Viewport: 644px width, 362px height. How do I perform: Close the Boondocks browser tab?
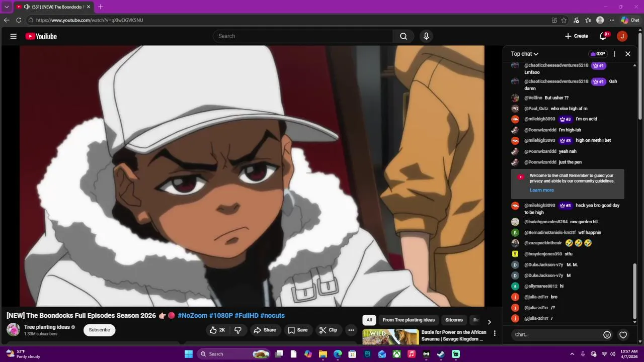click(89, 7)
